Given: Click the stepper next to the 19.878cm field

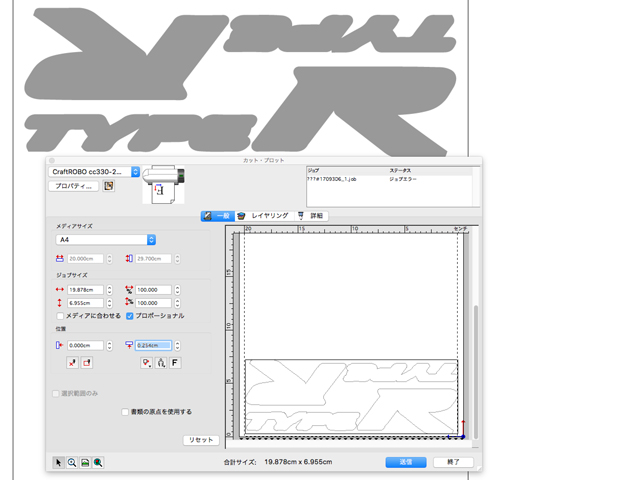Looking at the screenshot, I should (109, 290).
